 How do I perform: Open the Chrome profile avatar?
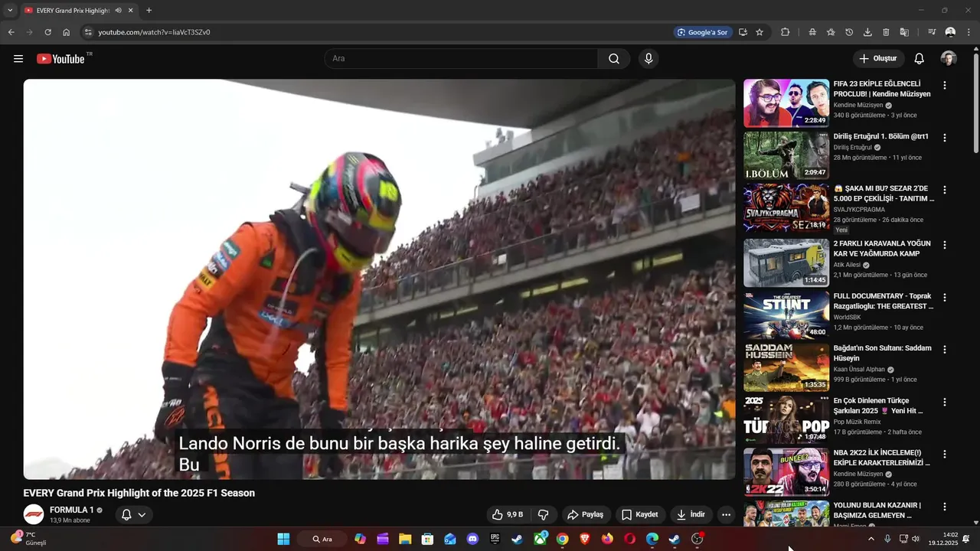[x=950, y=32]
